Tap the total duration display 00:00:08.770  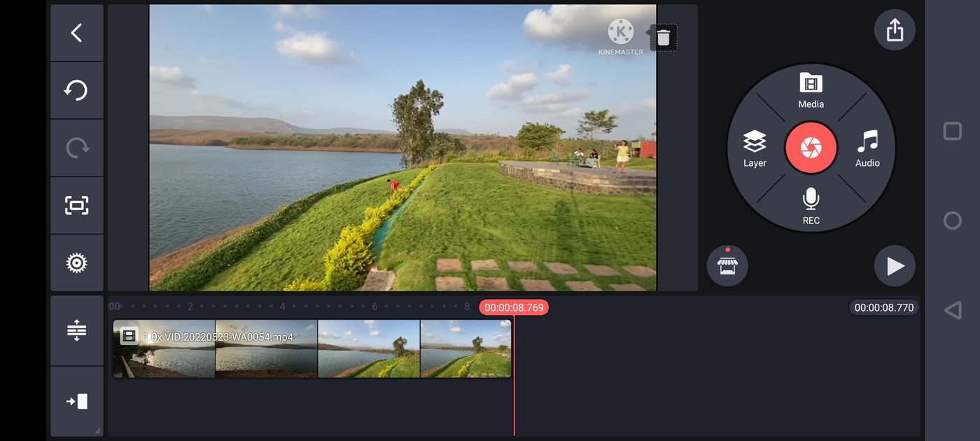click(883, 307)
